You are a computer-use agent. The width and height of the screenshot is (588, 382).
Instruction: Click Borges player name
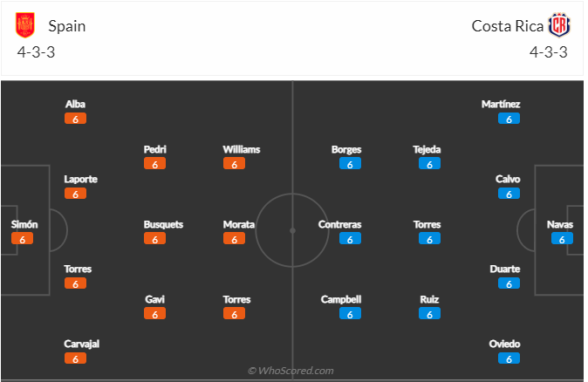[x=346, y=150]
